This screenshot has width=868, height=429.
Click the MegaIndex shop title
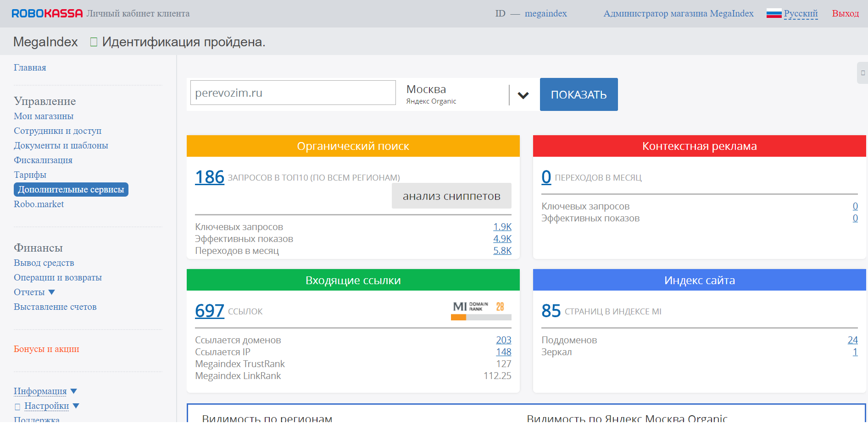pyautogui.click(x=45, y=42)
